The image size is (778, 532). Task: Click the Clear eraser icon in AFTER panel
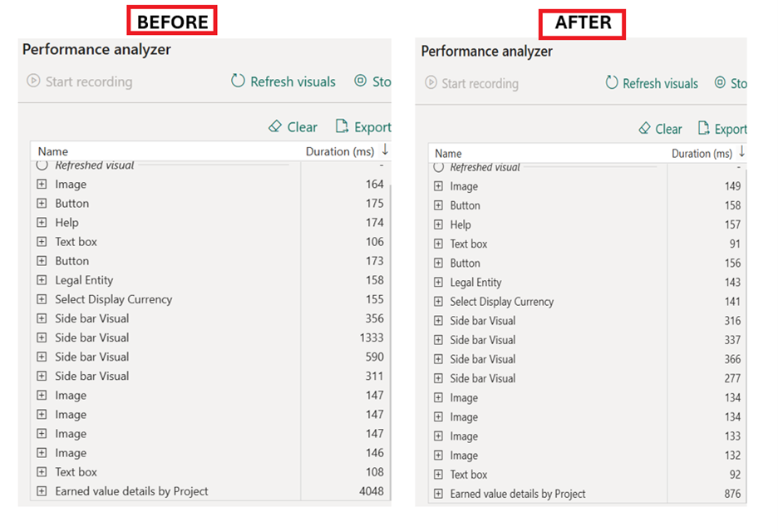tap(644, 129)
